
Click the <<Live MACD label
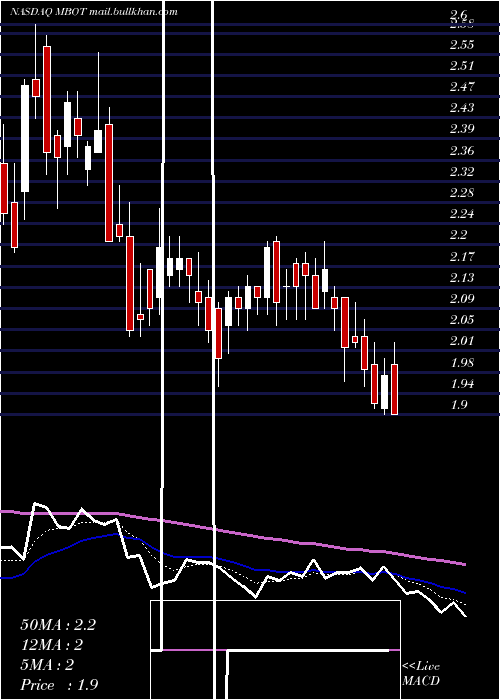pos(421,674)
